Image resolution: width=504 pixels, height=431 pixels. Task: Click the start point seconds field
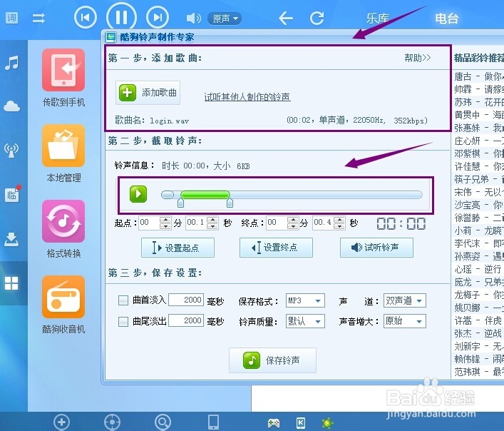tap(196, 223)
